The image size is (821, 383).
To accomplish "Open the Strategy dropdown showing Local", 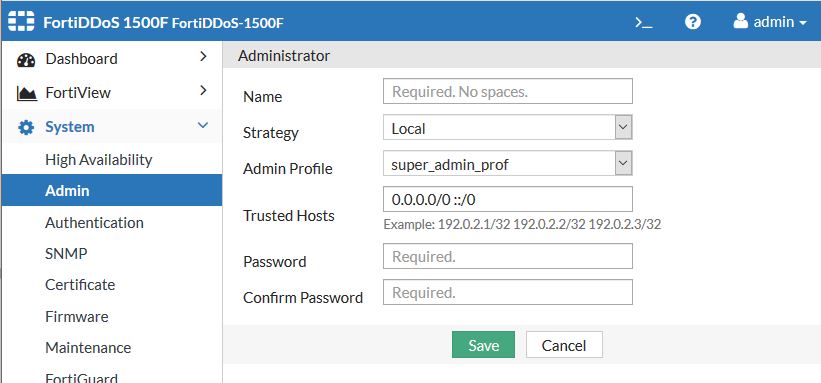I will point(507,127).
